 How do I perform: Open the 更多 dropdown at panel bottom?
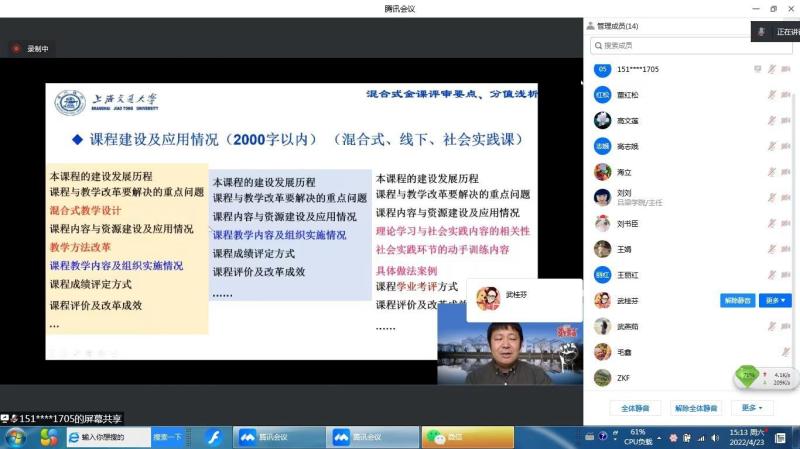(x=752, y=408)
